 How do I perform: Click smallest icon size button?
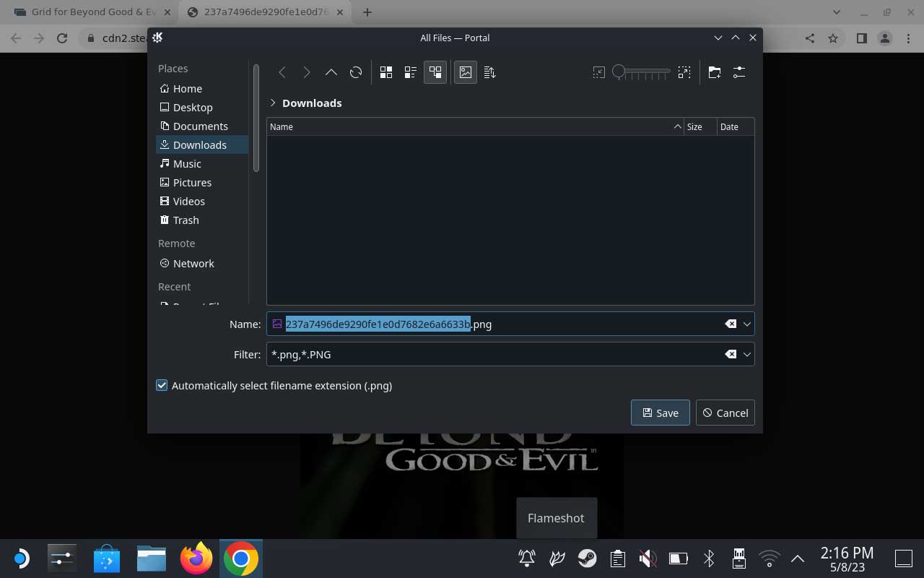[599, 72]
